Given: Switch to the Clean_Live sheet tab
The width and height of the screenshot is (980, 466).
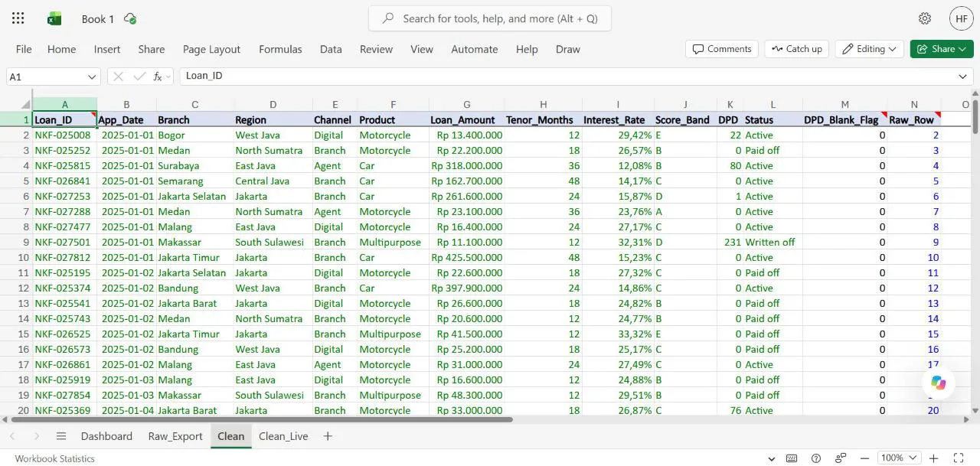Looking at the screenshot, I should 283,436.
